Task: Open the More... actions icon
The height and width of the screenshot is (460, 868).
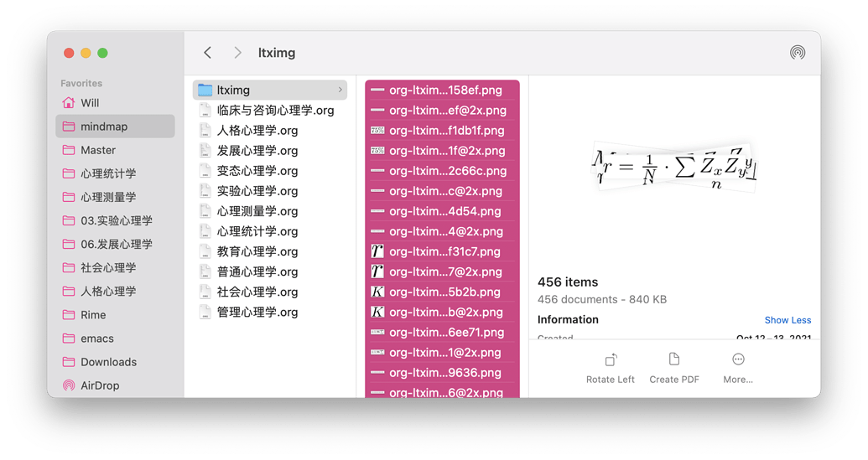Action: [x=738, y=359]
